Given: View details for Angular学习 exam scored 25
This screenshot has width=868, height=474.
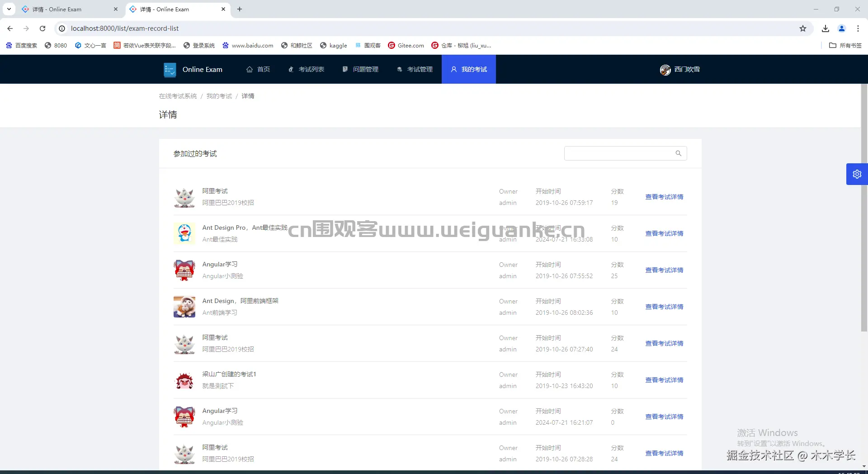Looking at the screenshot, I should click(x=664, y=270).
